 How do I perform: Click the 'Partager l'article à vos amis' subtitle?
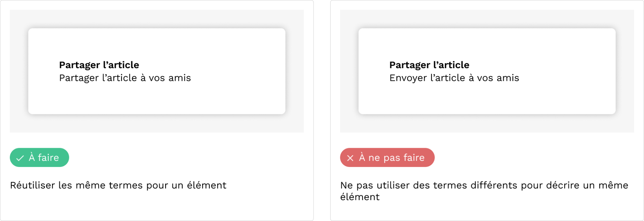pyautogui.click(x=125, y=78)
